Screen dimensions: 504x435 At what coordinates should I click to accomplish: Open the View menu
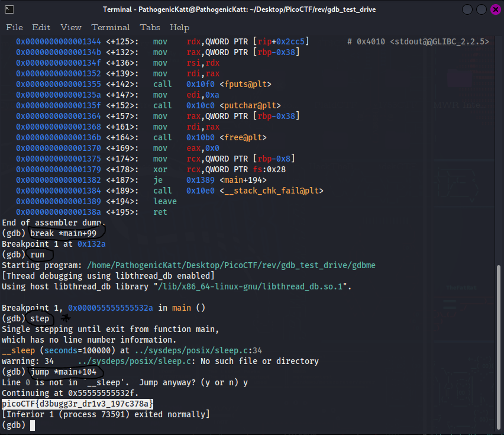70,27
